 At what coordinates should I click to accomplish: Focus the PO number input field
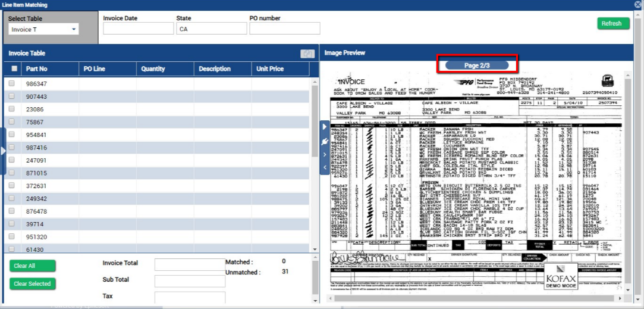tap(285, 29)
